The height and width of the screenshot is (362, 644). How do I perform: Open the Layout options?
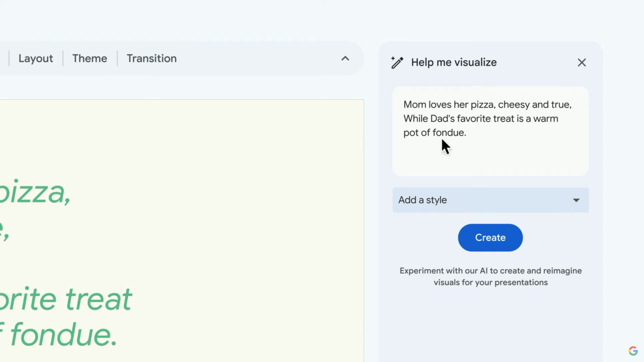click(x=36, y=59)
